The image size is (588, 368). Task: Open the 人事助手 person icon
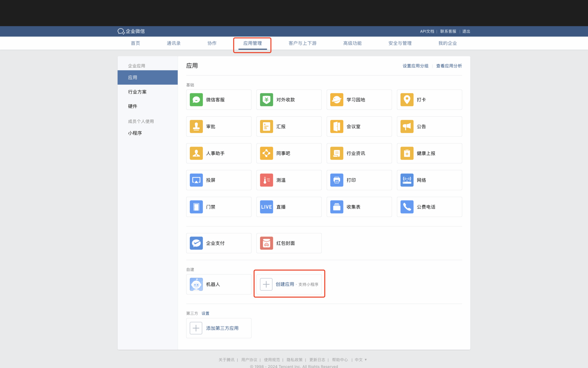point(196,153)
